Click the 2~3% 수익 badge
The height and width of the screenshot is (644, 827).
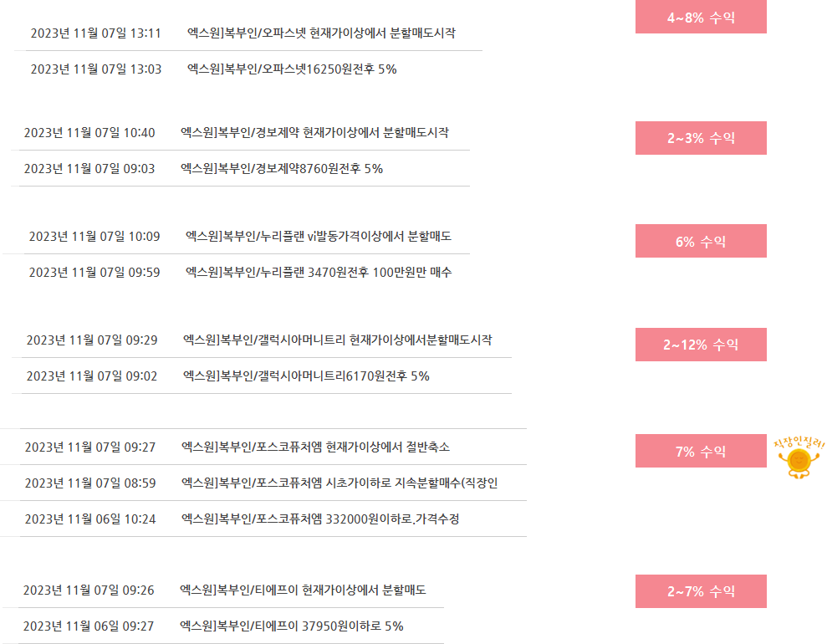[701, 138]
